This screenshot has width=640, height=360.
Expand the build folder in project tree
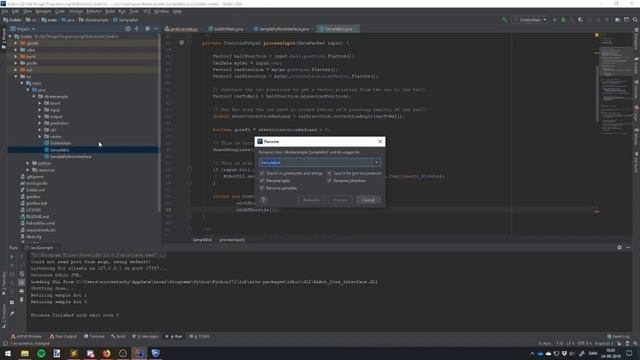16,56
